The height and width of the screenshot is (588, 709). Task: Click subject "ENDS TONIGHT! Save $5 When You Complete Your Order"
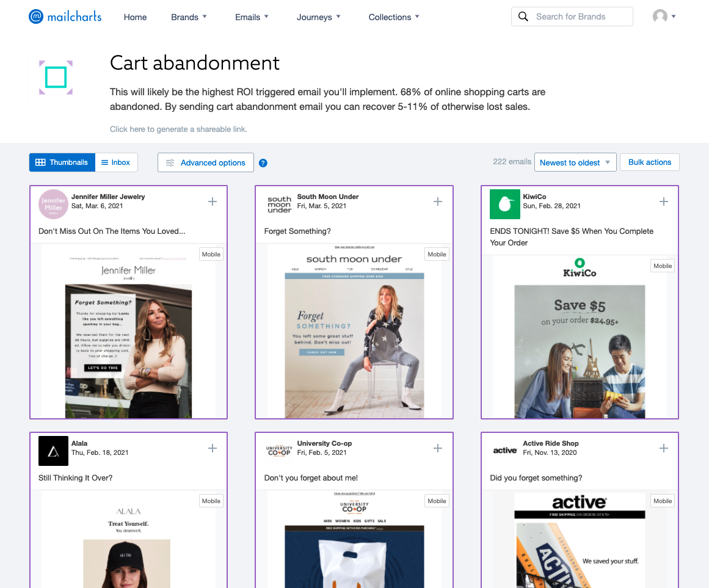[572, 237]
